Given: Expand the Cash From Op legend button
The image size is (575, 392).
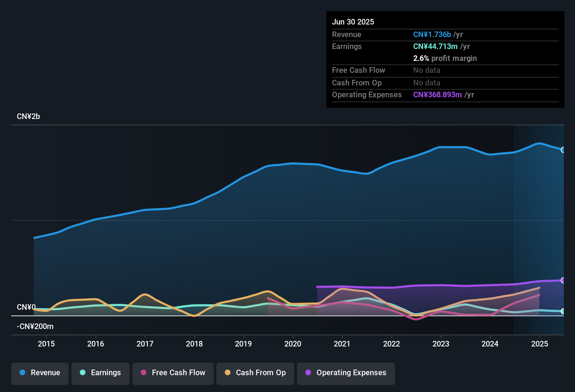Looking at the screenshot, I should [255, 373].
